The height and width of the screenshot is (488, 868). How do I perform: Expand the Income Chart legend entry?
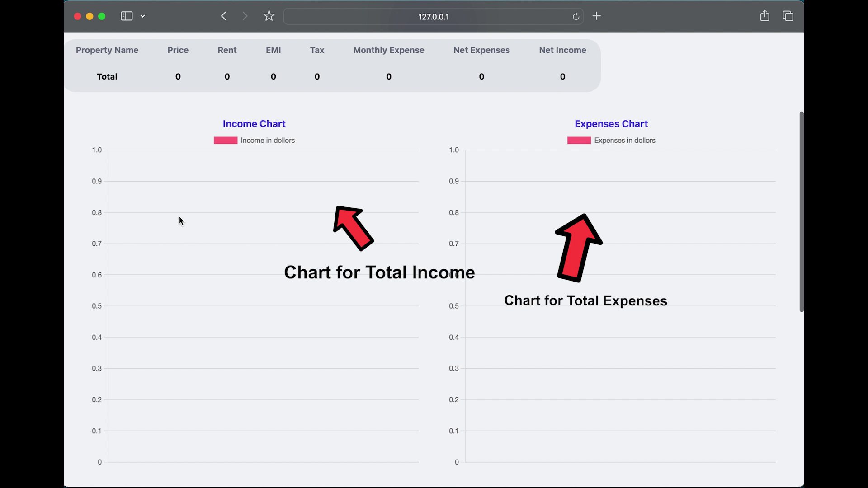pos(254,140)
